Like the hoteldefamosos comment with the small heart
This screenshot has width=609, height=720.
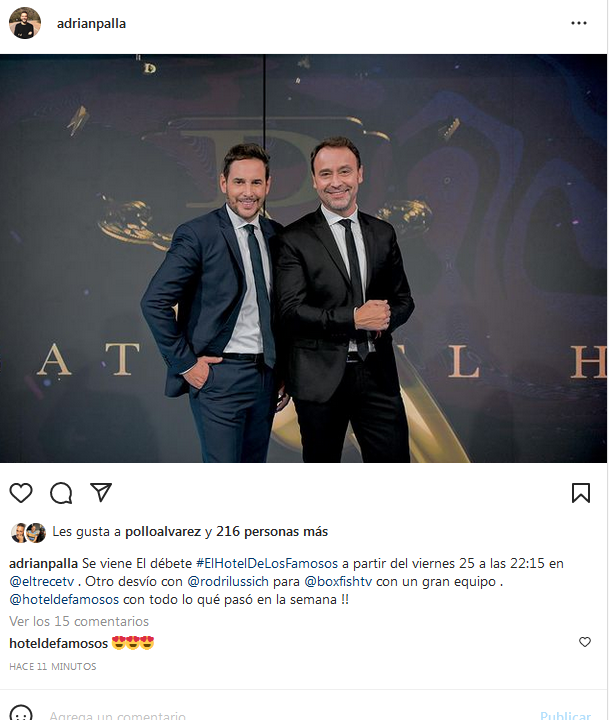[x=585, y=642]
